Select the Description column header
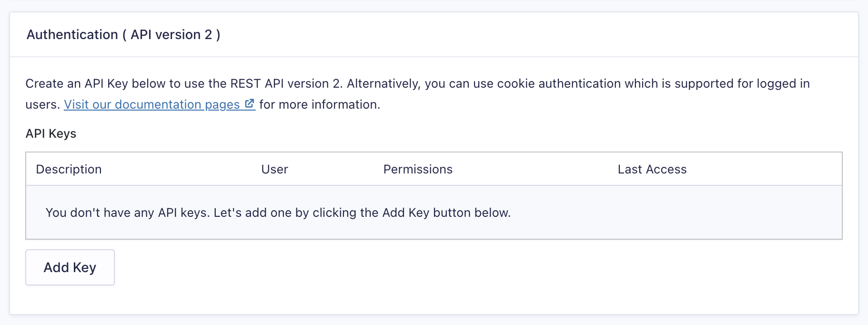The image size is (868, 325). 69,169
